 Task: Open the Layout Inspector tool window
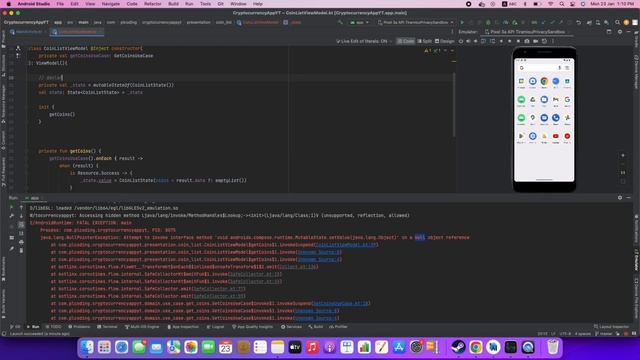pyautogui.click(x=611, y=327)
